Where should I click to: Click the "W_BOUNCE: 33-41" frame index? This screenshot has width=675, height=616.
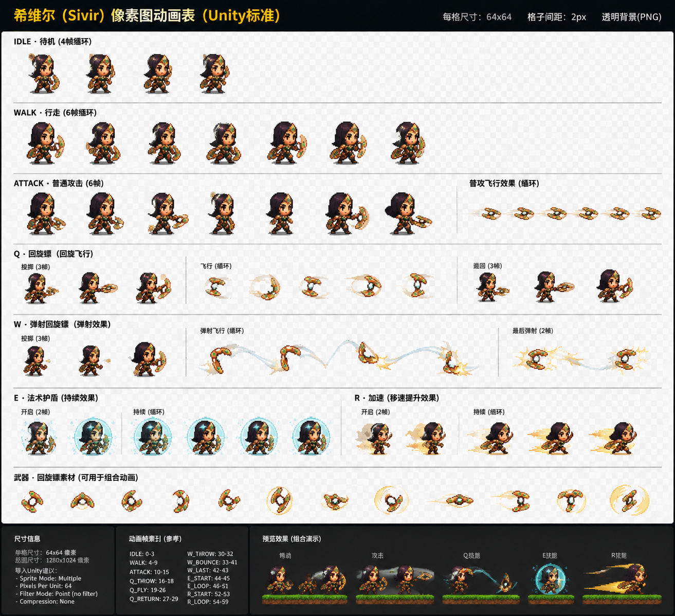212,563
